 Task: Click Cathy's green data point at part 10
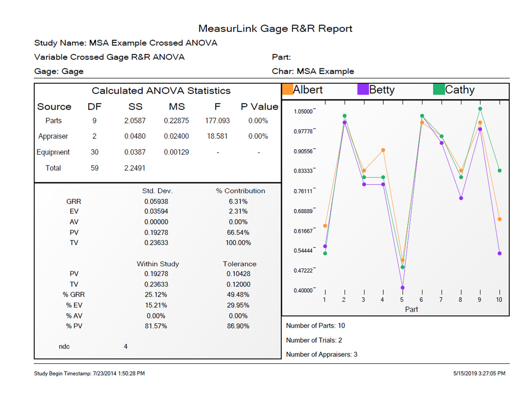500,171
